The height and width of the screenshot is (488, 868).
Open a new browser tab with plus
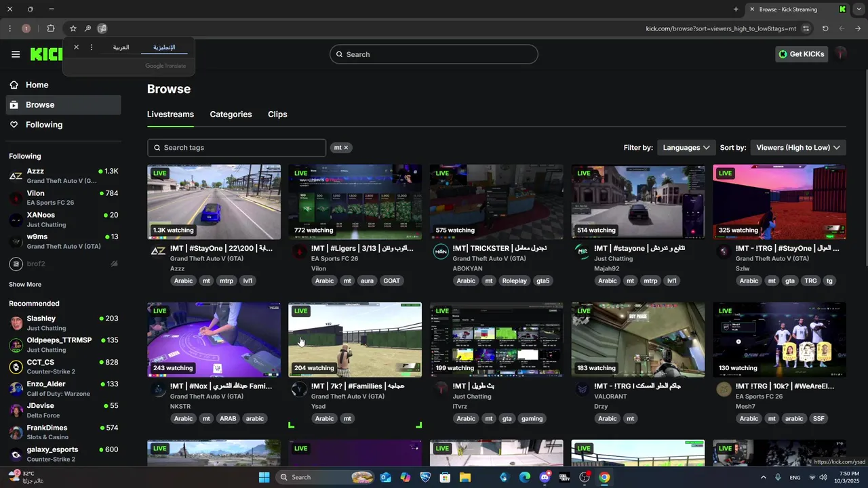[x=736, y=9]
